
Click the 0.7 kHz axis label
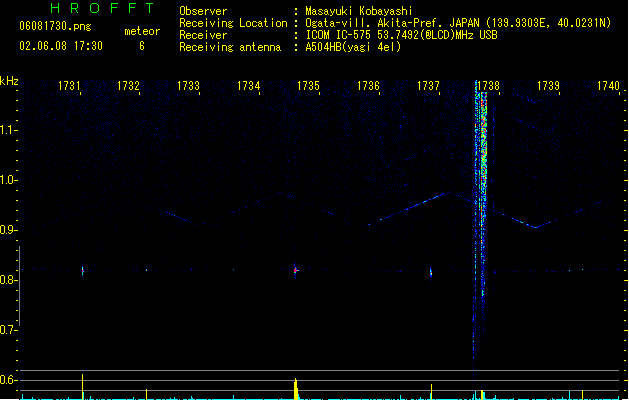7,330
